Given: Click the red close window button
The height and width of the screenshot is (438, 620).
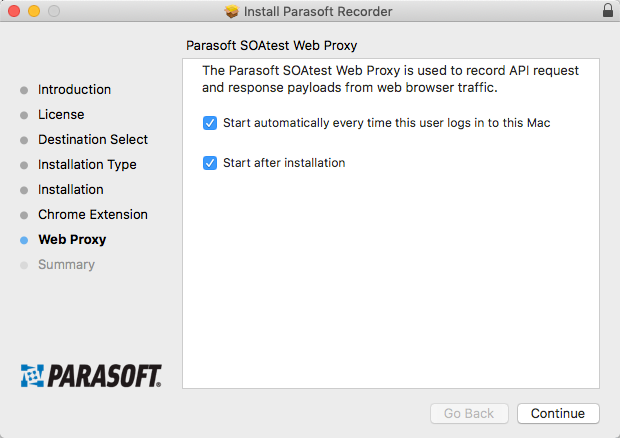Looking at the screenshot, I should (x=14, y=11).
